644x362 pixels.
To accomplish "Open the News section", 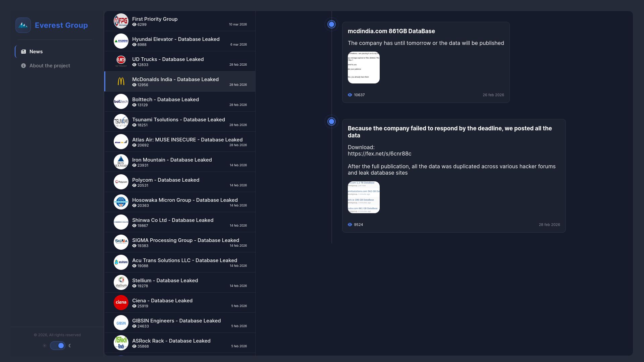I will 36,52.
